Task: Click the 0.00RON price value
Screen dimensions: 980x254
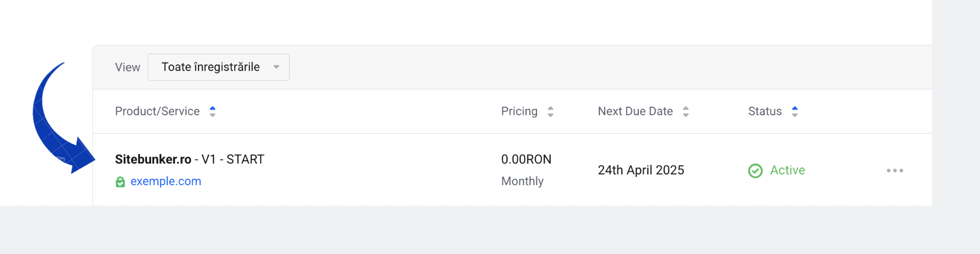Action: [526, 160]
